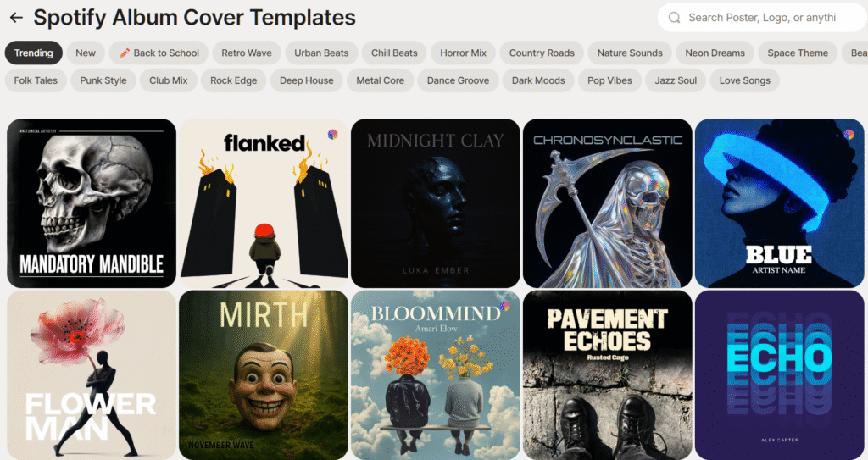
Task: Select the Trending filter tab
Action: [33, 53]
